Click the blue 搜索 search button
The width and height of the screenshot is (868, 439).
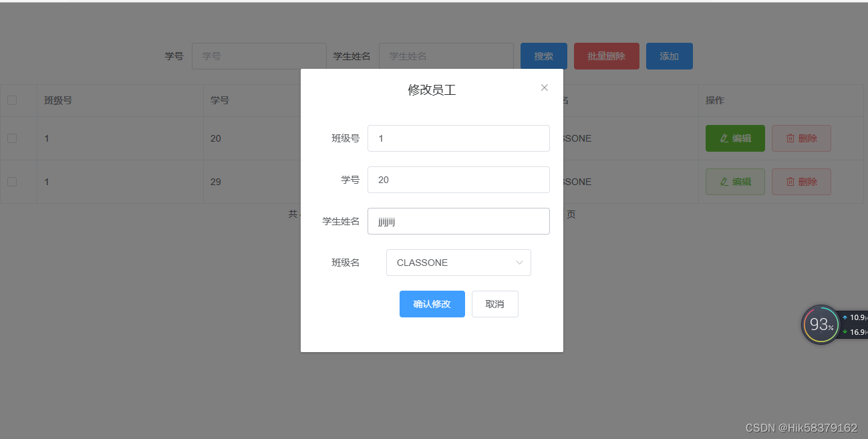point(543,55)
